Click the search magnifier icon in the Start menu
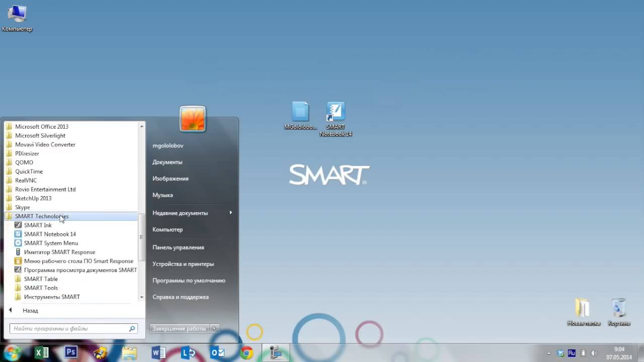 tap(132, 329)
